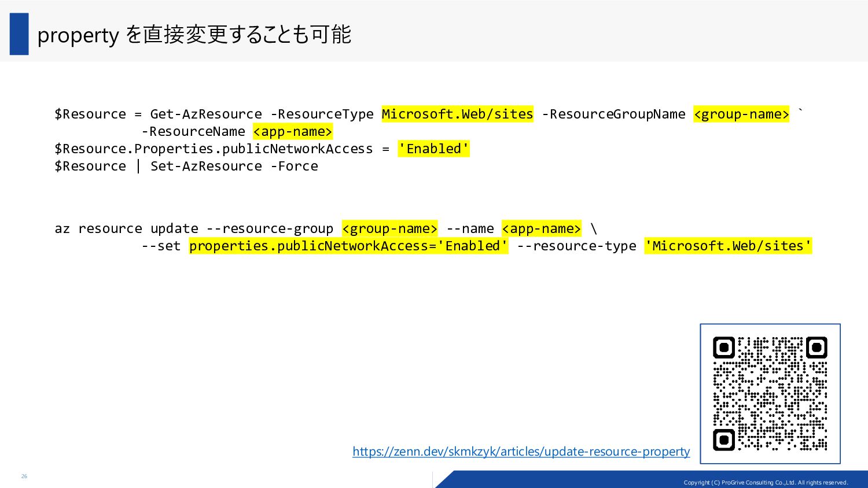Select highlighted 'Microsoft.Web/sites' in PowerShell command
Viewport: 868px width, 488px height.
[457, 114]
